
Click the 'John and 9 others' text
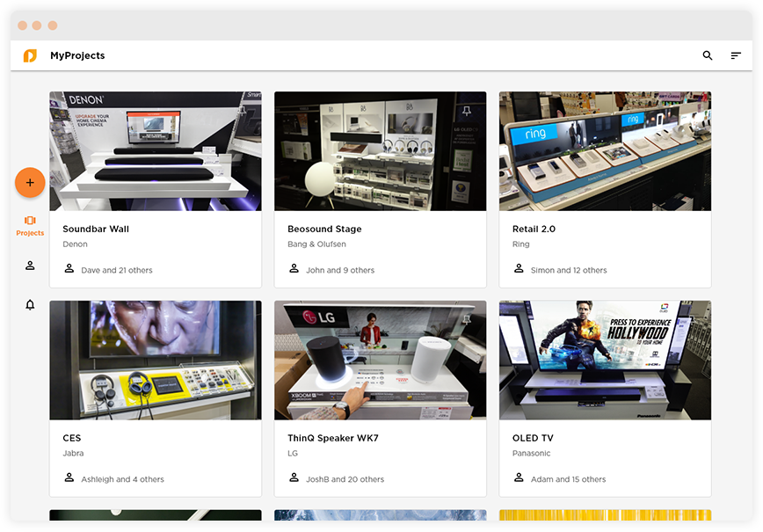pos(340,270)
